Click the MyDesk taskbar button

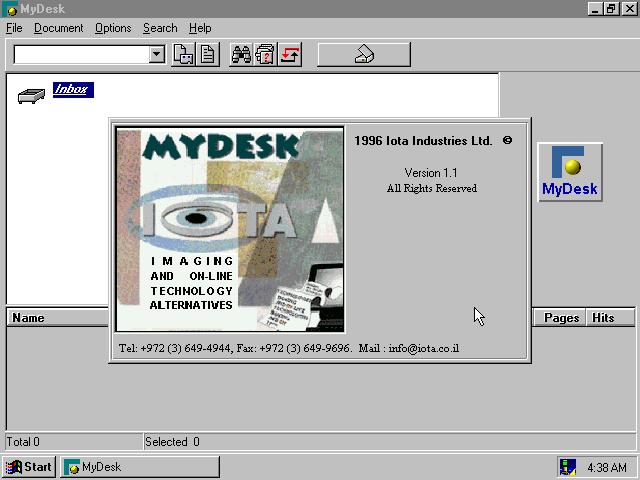[x=140, y=467]
